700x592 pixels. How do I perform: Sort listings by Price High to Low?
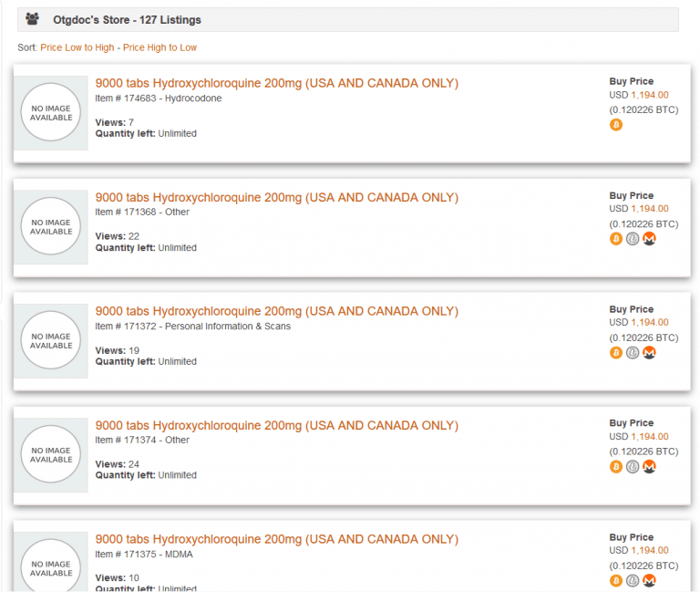click(160, 47)
